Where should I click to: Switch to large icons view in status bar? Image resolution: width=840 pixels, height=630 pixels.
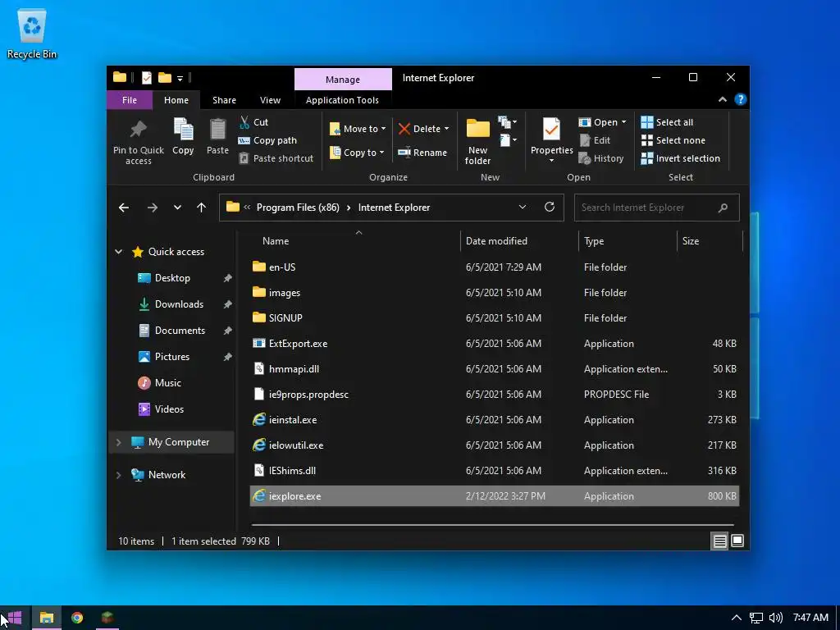(737, 541)
